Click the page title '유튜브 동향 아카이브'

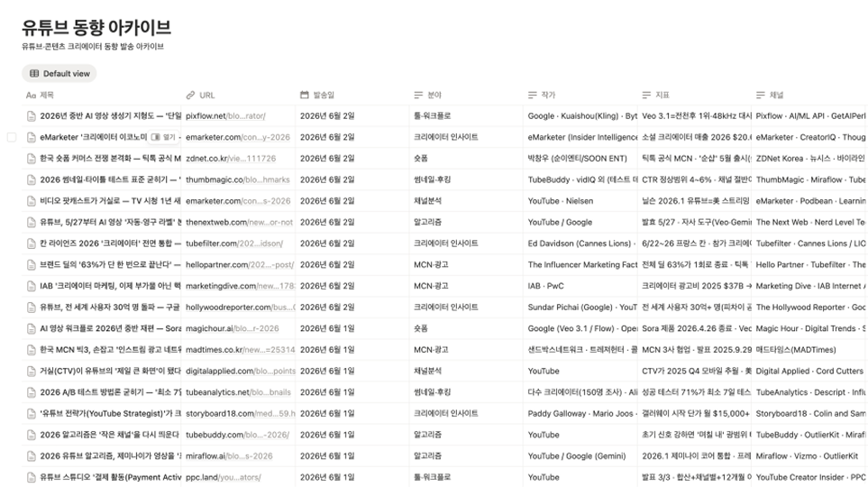click(96, 27)
